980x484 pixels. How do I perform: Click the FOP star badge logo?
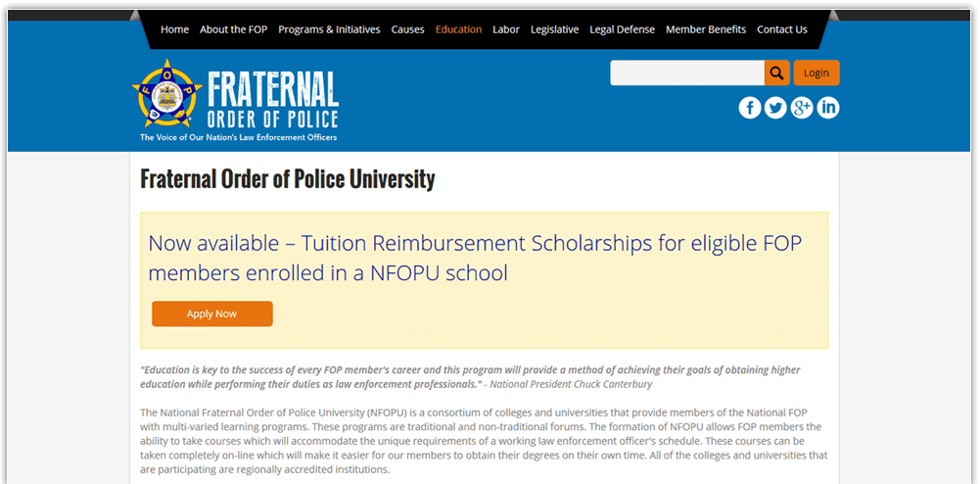pyautogui.click(x=166, y=95)
